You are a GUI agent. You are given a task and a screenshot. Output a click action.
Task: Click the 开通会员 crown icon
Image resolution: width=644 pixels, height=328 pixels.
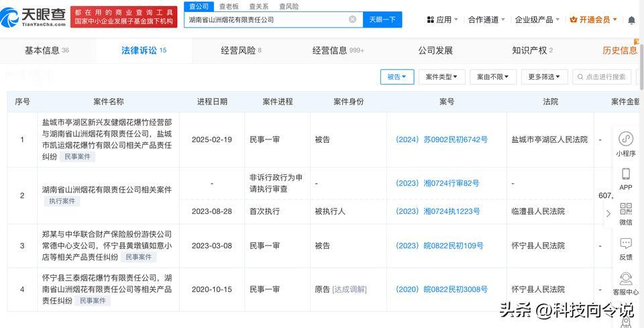coord(574,19)
